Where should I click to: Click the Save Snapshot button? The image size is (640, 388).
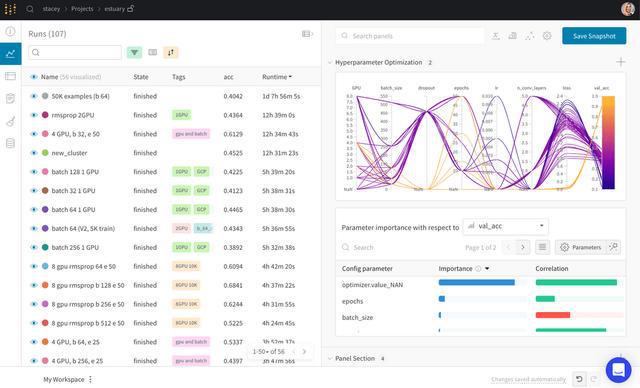pos(594,36)
